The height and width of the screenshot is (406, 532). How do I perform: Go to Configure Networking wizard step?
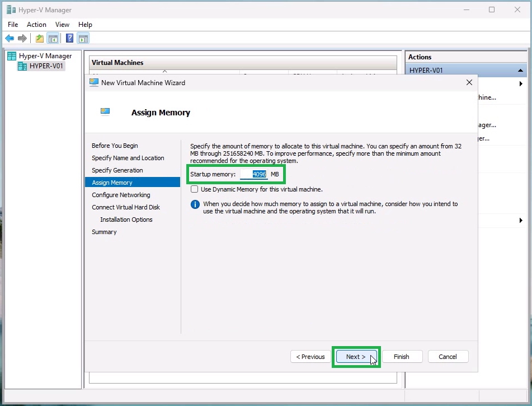click(121, 195)
